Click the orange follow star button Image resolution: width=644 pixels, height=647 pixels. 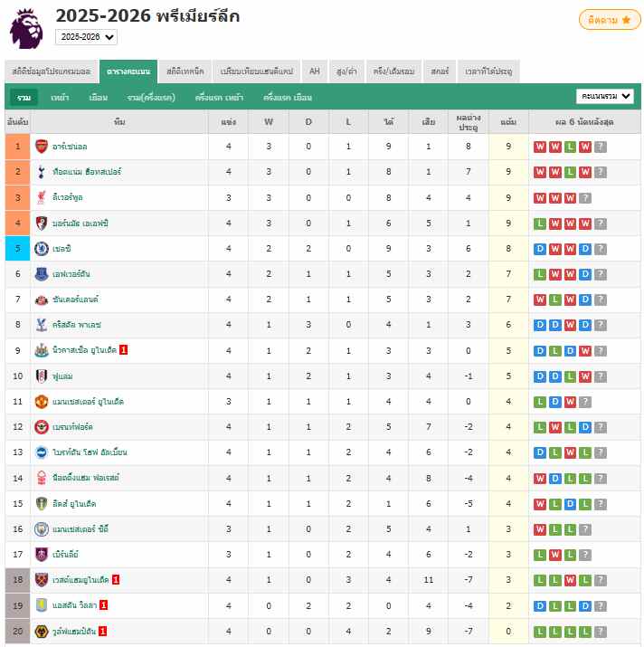pos(610,20)
